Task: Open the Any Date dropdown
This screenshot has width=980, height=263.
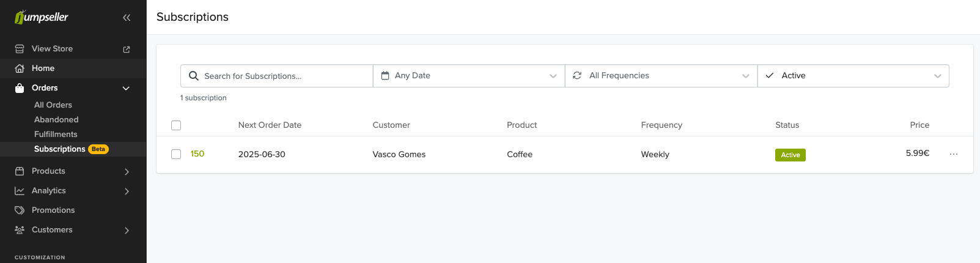Action: 469,76
